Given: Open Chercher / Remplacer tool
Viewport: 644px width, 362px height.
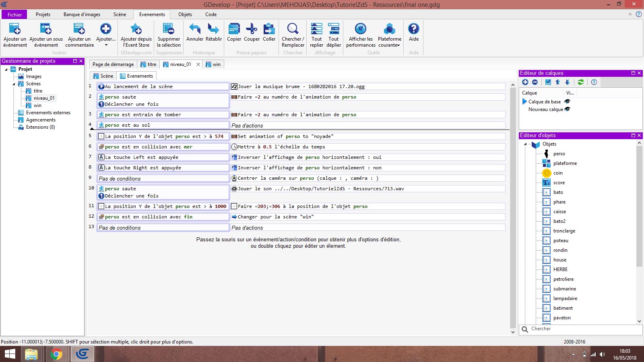Looking at the screenshot, I should click(x=293, y=29).
